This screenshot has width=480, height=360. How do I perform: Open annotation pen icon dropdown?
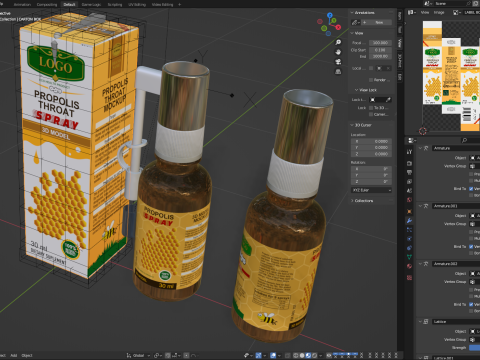point(355,22)
